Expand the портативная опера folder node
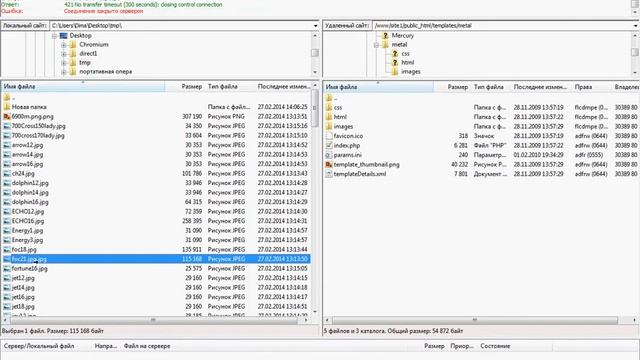This screenshot has width=640, height=360. tap(64, 72)
